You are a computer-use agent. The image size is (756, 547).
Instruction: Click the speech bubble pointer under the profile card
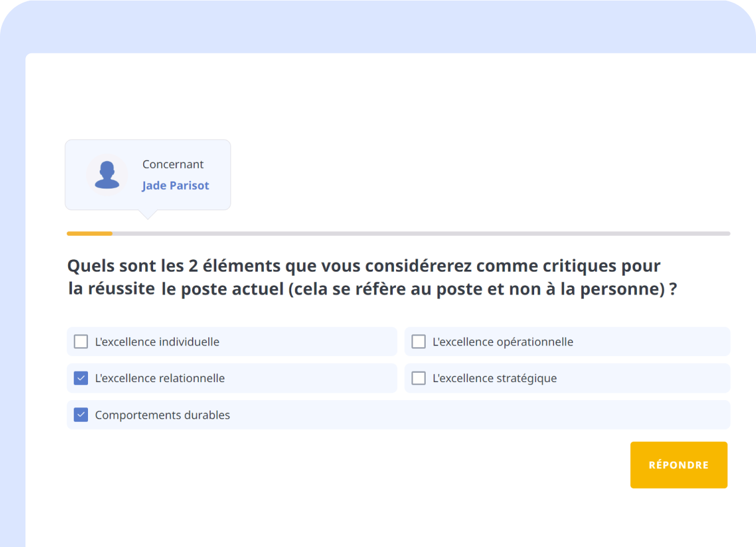(x=147, y=213)
